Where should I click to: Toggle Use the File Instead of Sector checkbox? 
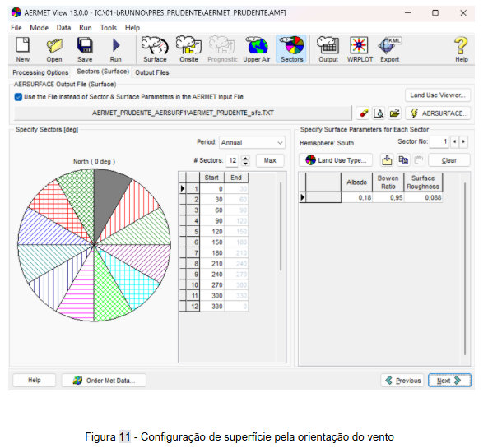18,97
